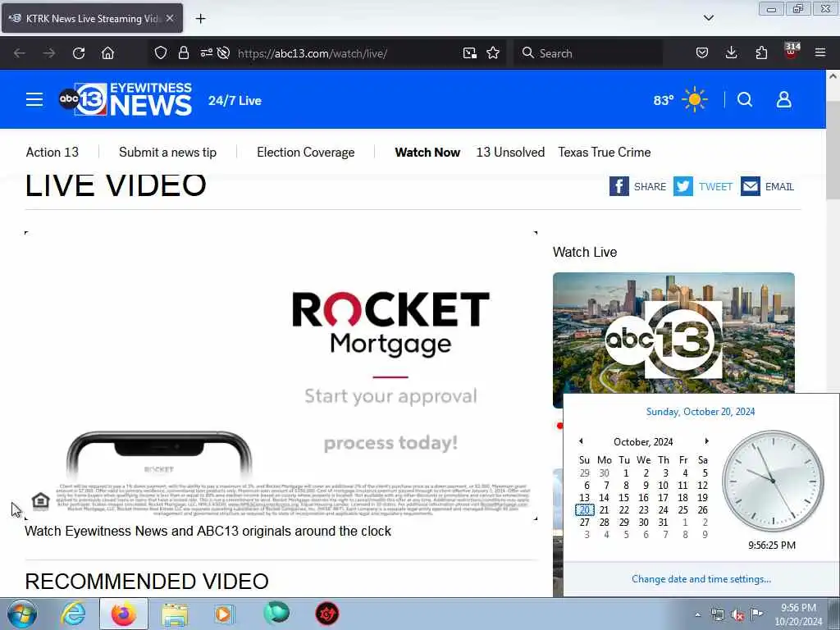
Task: Click the sunny weather icon
Action: click(x=695, y=99)
